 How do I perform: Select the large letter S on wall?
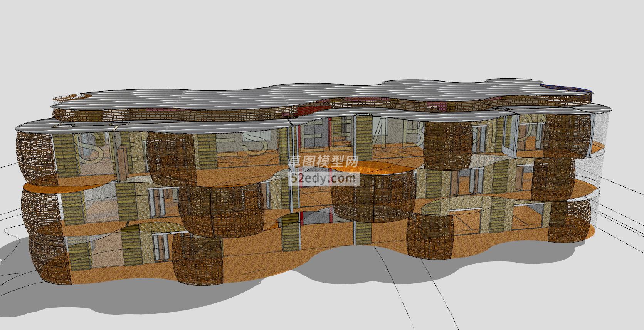(89, 148)
